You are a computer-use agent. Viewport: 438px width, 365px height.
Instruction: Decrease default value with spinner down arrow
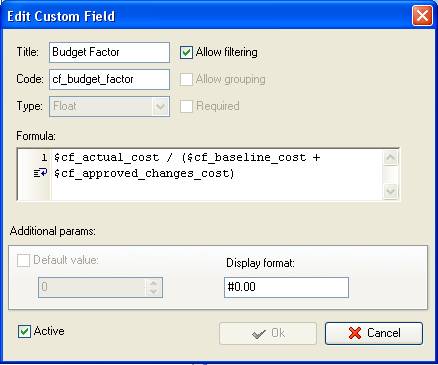click(x=154, y=292)
